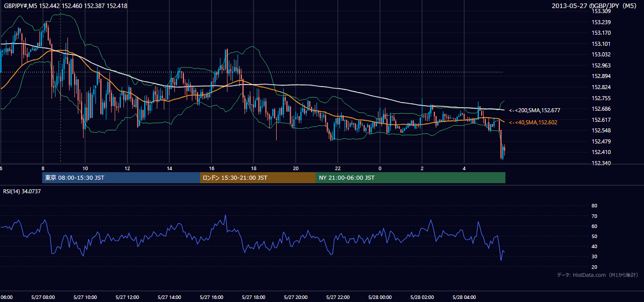
Task: Click price axis value 153.101
Action: [x=601, y=44]
